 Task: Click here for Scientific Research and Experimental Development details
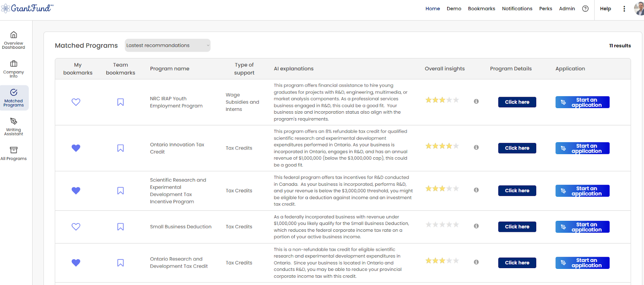517,191
